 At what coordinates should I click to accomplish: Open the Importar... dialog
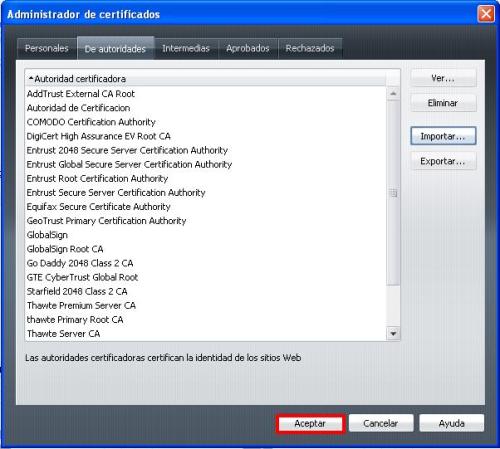coord(443,136)
